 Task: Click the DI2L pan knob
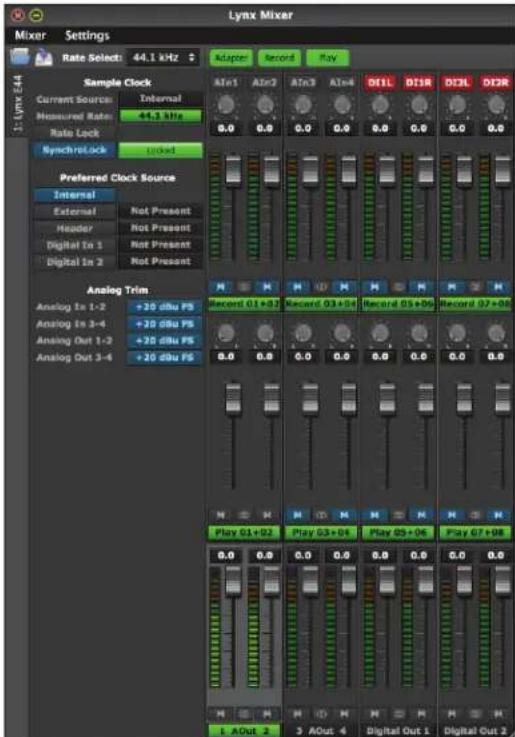(x=457, y=105)
